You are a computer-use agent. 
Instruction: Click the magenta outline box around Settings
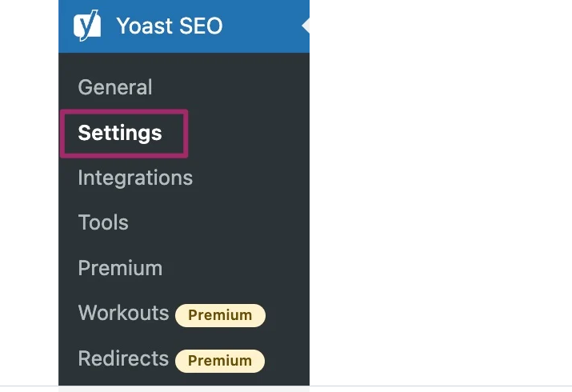tap(124, 134)
